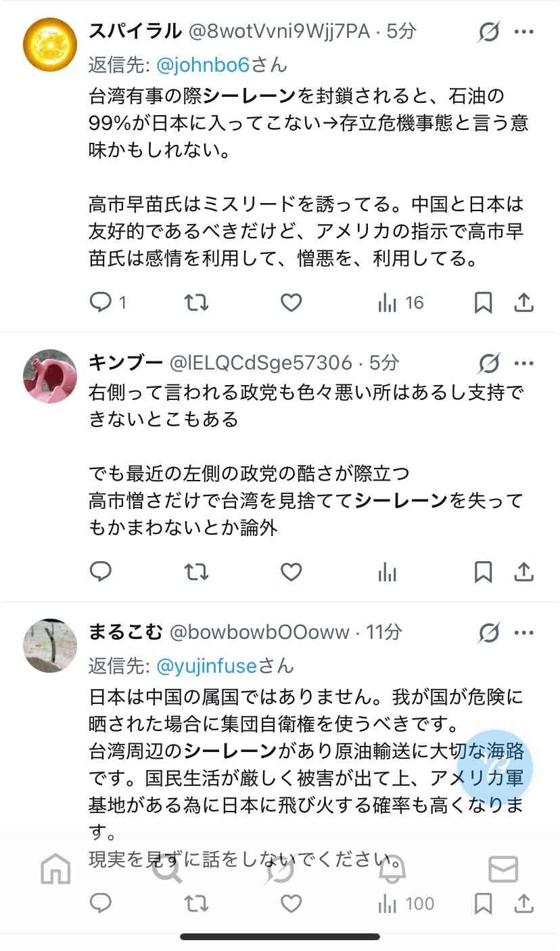Image resolution: width=560 pixels, height=951 pixels.
Task: Open the Messages tab
Action: click(503, 869)
